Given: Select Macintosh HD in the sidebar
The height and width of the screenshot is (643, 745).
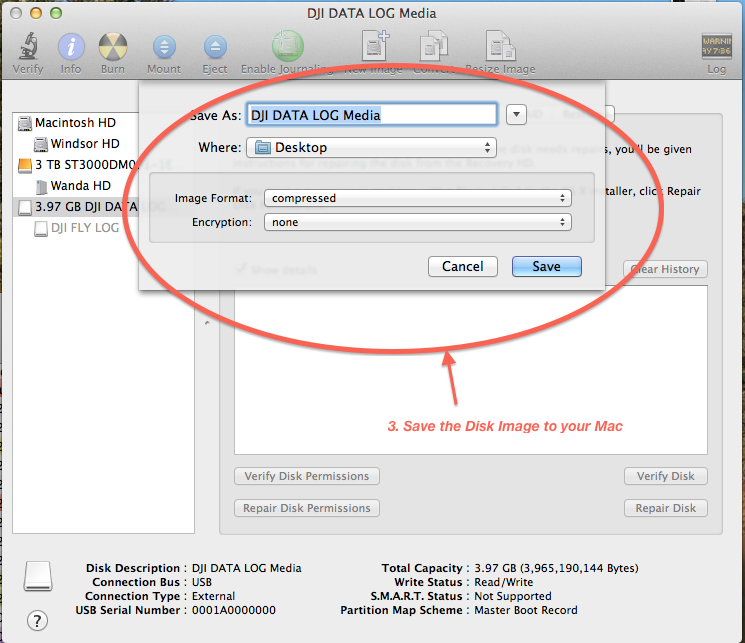Looking at the screenshot, I should coord(75,123).
